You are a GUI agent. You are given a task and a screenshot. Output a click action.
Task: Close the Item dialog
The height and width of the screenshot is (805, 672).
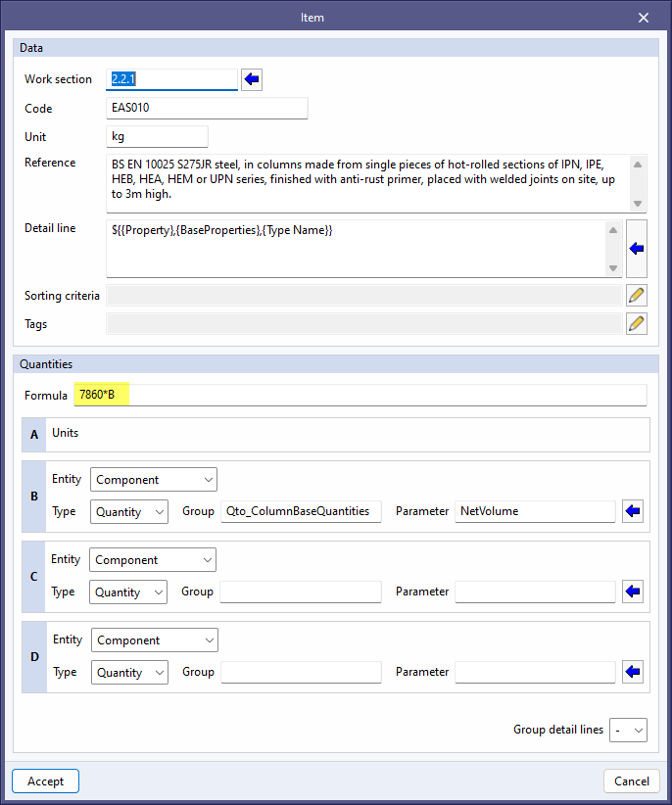coord(644,18)
